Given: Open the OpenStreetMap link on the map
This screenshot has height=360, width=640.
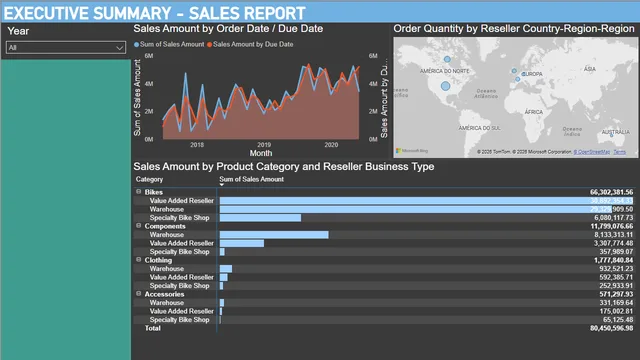Looking at the screenshot, I should 591,152.
